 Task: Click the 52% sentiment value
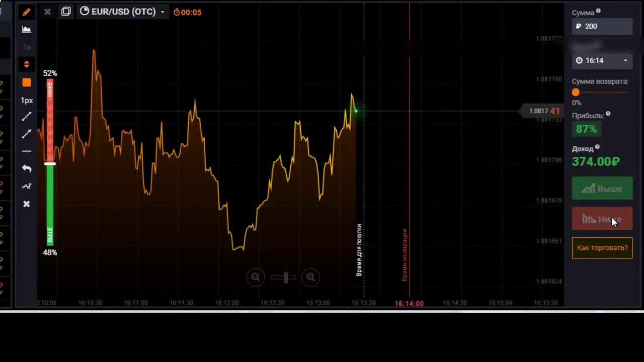[x=50, y=73]
